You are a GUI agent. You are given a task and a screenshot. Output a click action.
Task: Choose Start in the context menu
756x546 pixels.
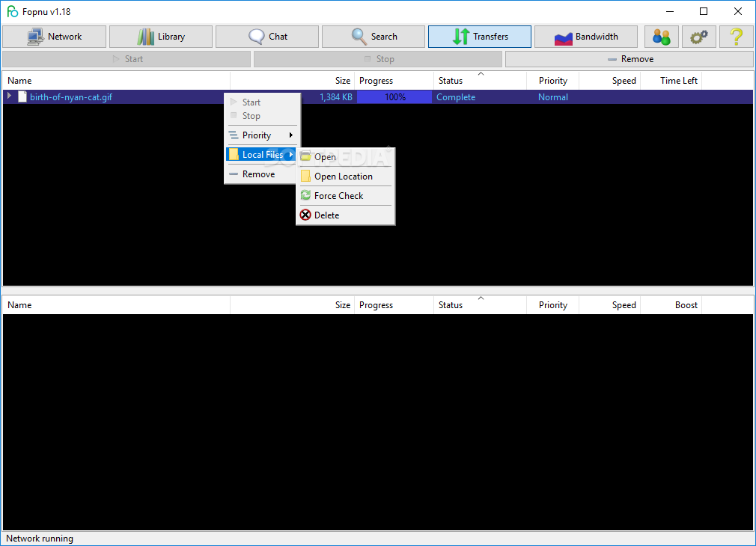(262, 102)
